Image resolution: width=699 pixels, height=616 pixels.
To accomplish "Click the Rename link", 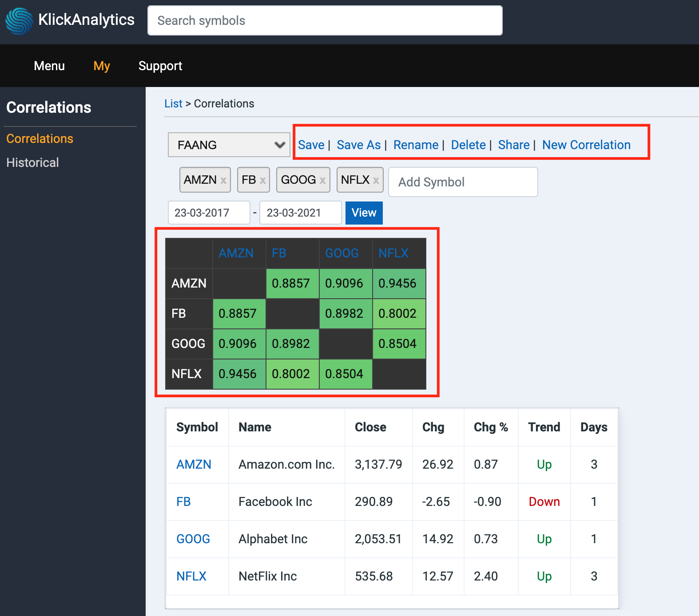I will 416,145.
